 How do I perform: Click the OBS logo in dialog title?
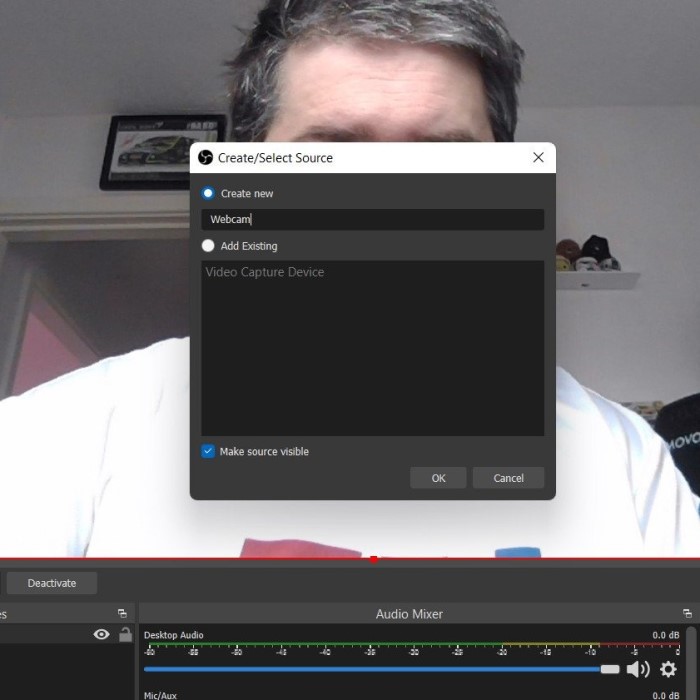pyautogui.click(x=205, y=157)
